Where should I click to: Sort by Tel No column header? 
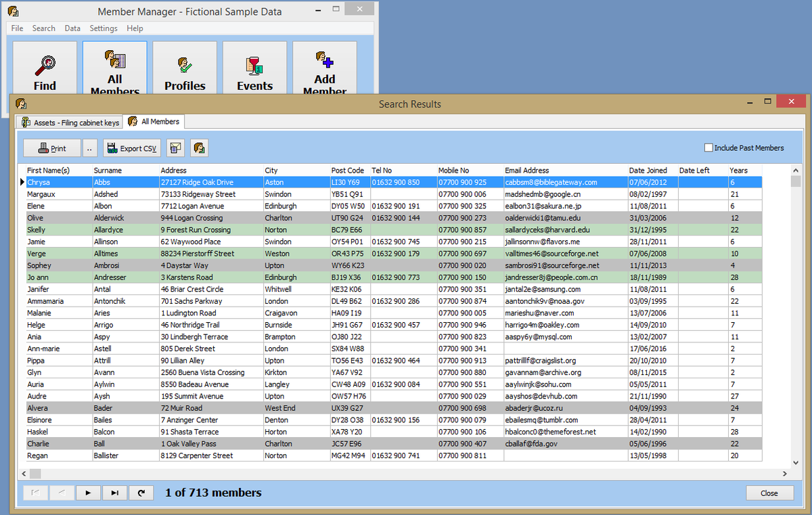[x=404, y=171]
